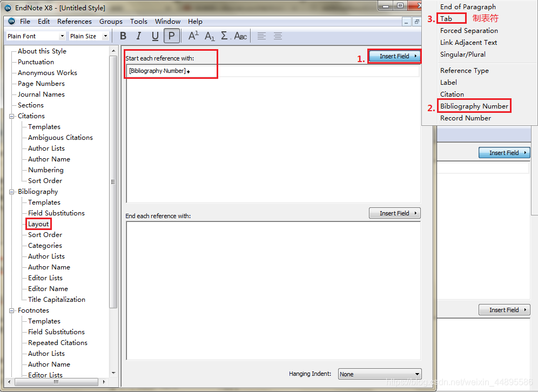This screenshot has height=392, width=538.
Task: Choose Tab from Insert Field menu
Action: (x=446, y=18)
